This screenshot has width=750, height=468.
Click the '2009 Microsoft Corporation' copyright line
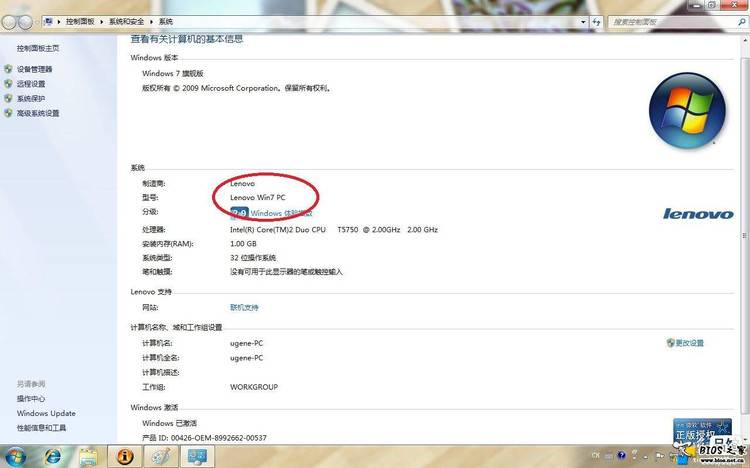tap(236, 88)
